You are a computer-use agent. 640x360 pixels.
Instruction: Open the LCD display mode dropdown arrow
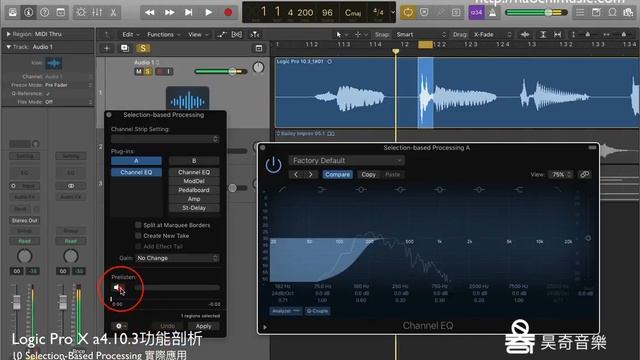tap(393, 13)
